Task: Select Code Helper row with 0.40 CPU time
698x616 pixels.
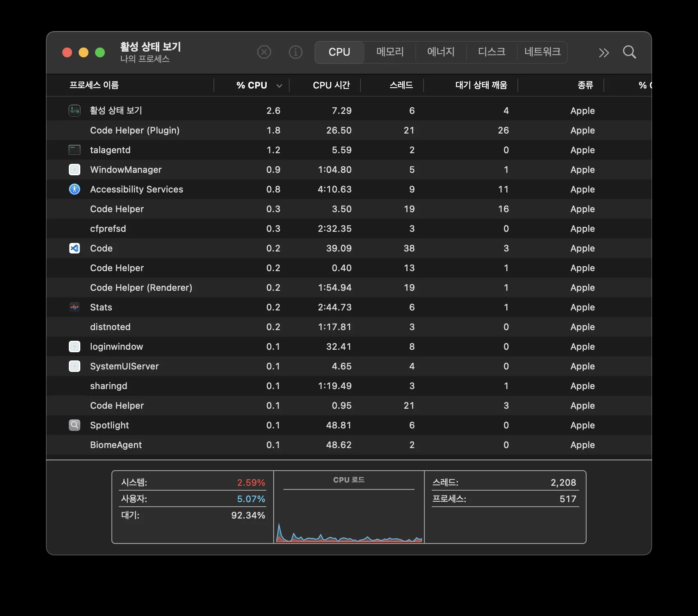Action: point(349,268)
